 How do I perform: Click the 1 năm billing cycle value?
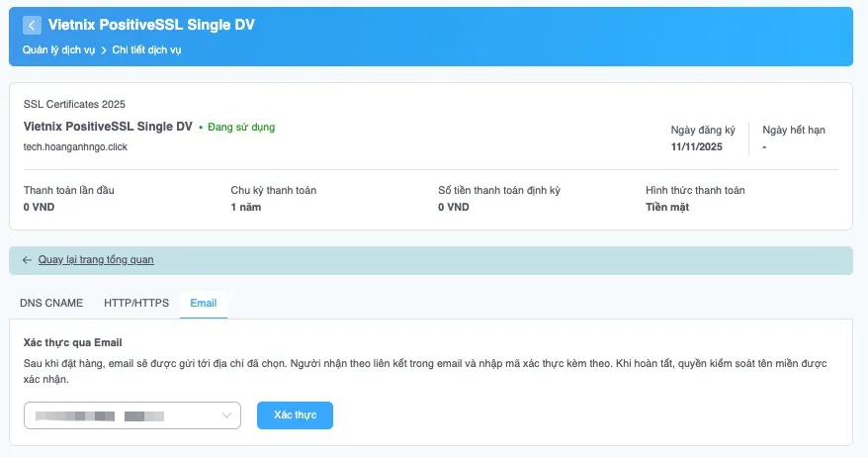coord(246,207)
